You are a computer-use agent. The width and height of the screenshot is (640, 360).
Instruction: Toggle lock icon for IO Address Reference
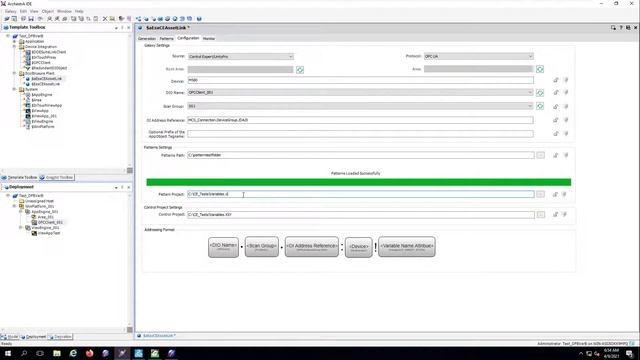556,120
